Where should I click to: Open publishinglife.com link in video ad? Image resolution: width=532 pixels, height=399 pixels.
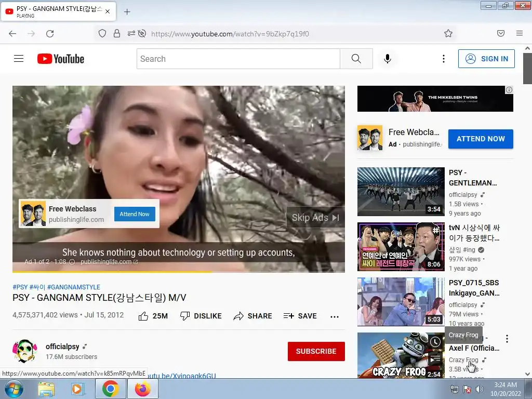tap(109, 262)
